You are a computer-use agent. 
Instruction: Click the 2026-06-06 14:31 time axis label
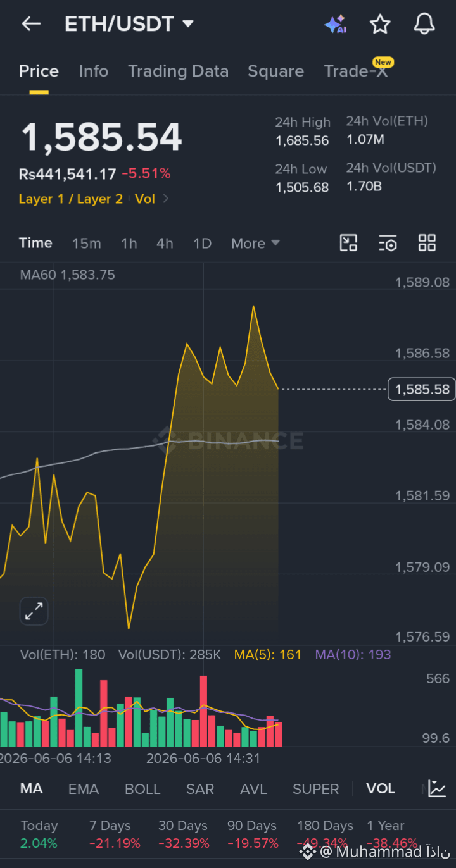click(203, 758)
